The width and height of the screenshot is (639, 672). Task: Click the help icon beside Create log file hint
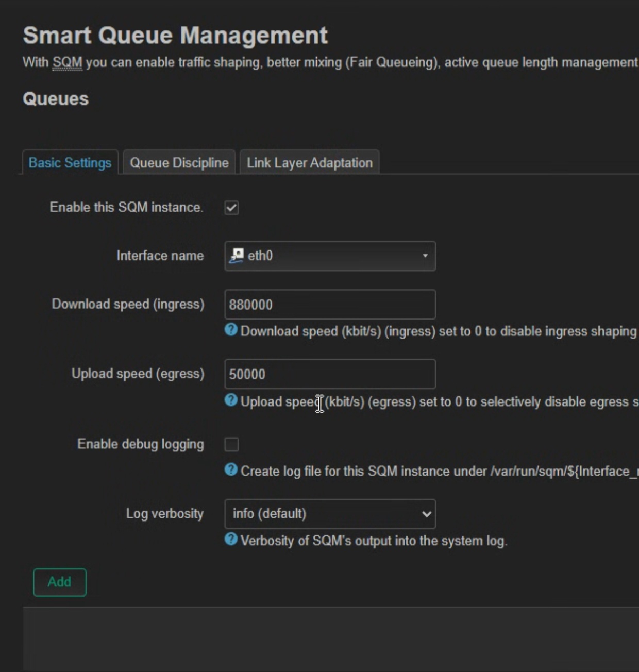[x=231, y=470]
